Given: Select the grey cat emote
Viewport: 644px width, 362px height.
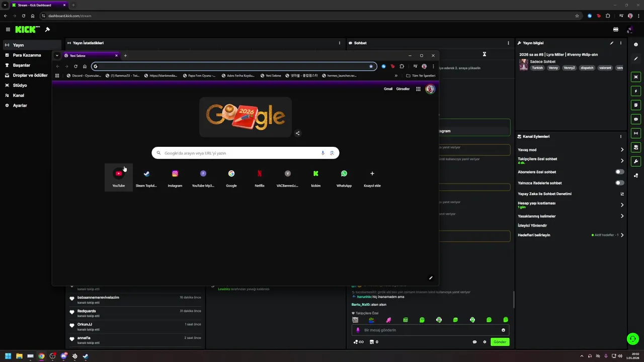Looking at the screenshot, I should pyautogui.click(x=355, y=320).
